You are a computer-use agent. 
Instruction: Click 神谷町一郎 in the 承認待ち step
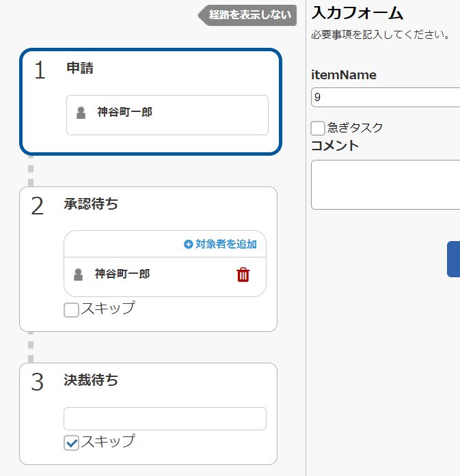(122, 274)
